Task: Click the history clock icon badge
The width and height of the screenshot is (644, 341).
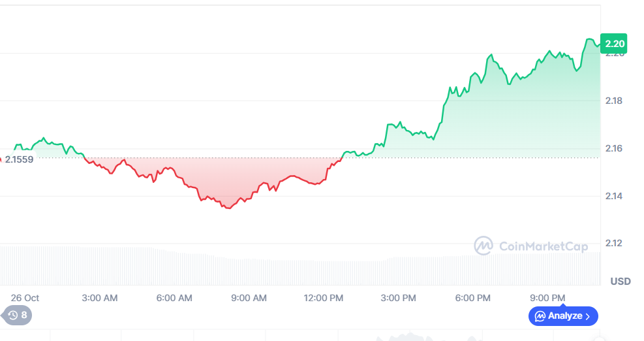Action: (x=18, y=316)
